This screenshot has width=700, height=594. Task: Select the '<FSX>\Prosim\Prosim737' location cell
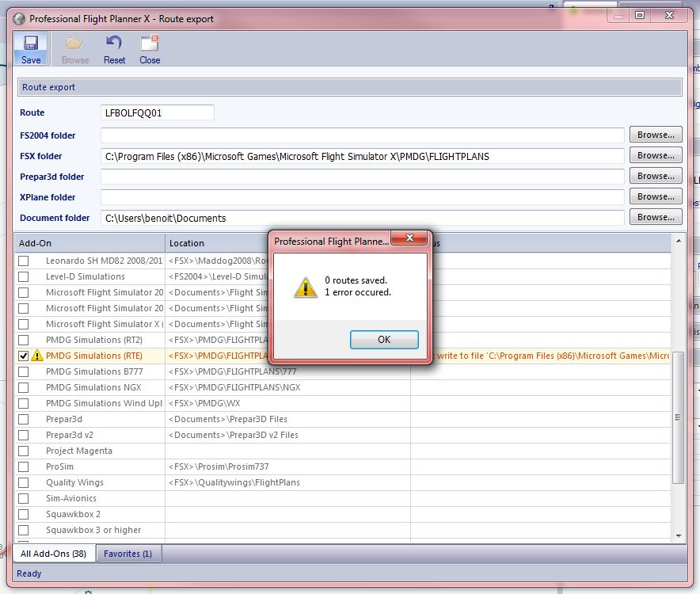[x=287, y=466]
